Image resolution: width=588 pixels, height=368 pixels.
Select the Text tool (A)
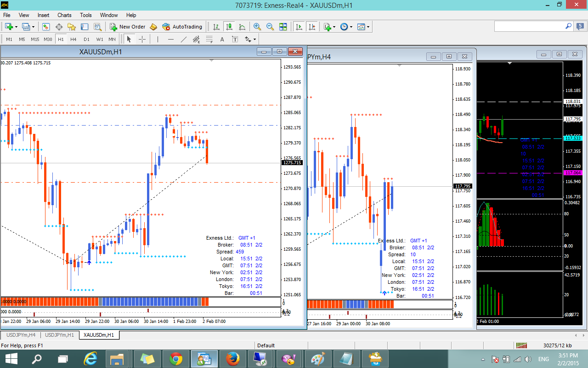click(x=222, y=39)
